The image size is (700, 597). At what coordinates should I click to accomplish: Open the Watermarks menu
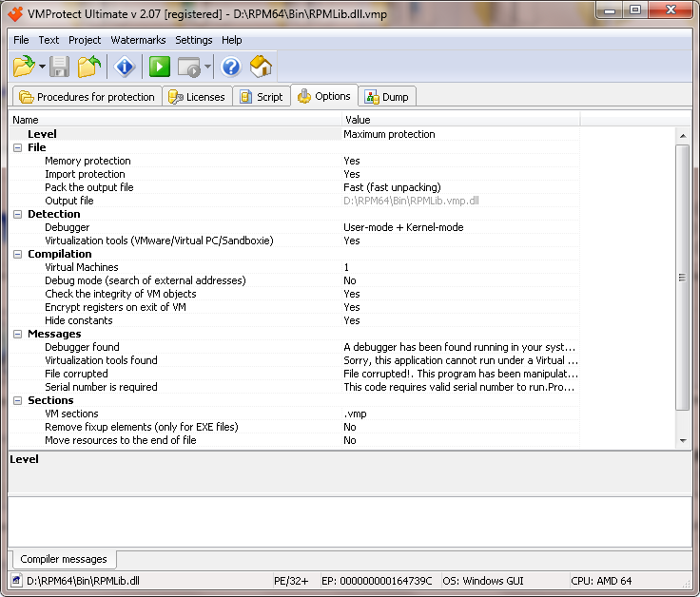pos(138,40)
